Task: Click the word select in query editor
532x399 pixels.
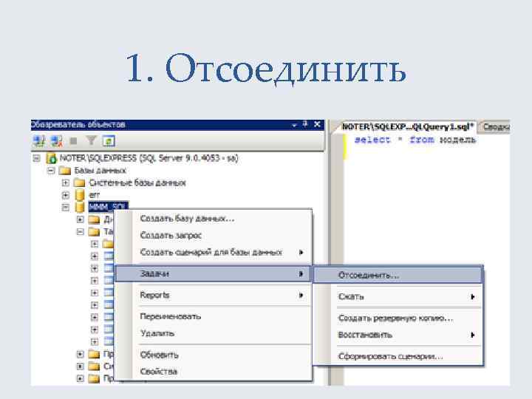Action: click(x=372, y=140)
